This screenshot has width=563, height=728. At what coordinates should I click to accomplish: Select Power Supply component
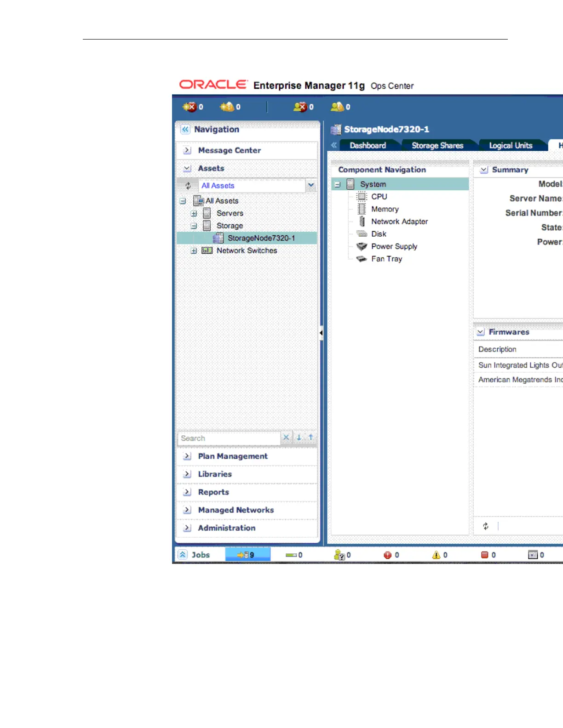click(394, 246)
